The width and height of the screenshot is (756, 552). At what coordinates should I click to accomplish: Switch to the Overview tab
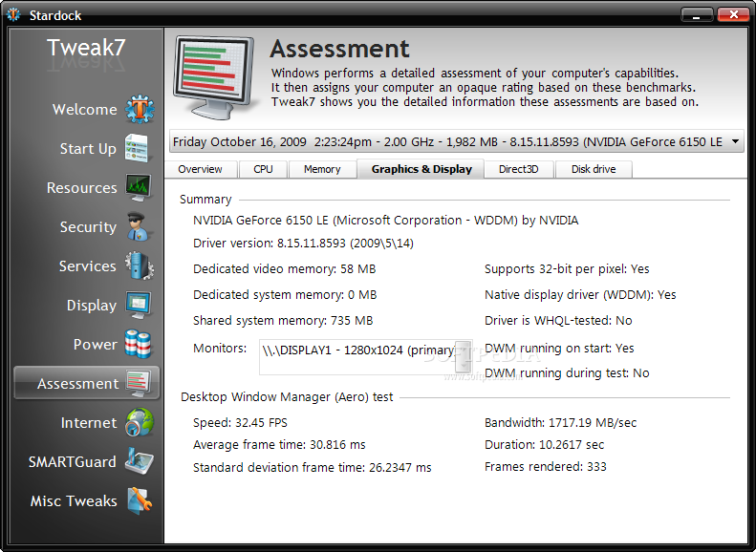201,169
